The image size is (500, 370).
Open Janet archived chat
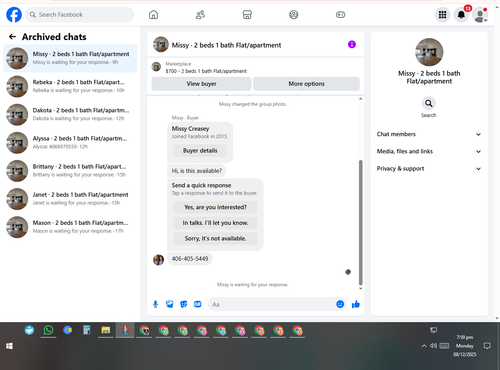[70, 199]
